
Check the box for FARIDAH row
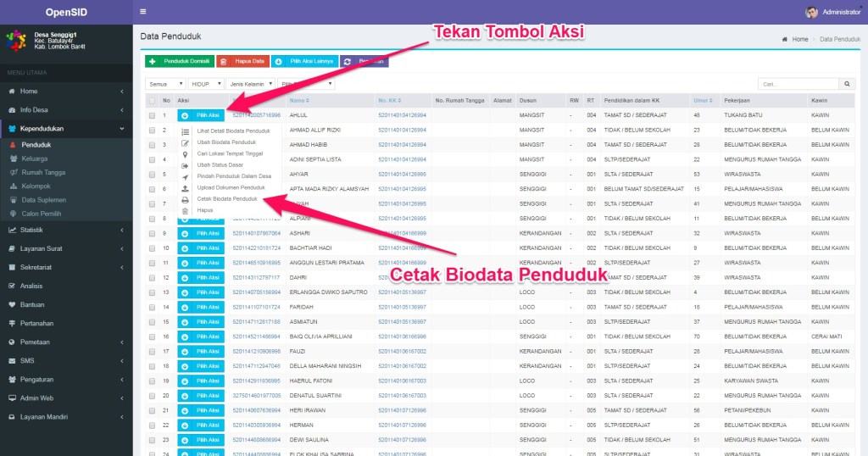point(152,307)
